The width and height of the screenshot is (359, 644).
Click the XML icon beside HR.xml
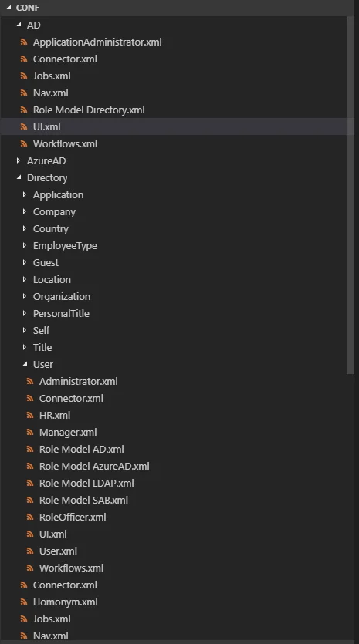(x=30, y=415)
